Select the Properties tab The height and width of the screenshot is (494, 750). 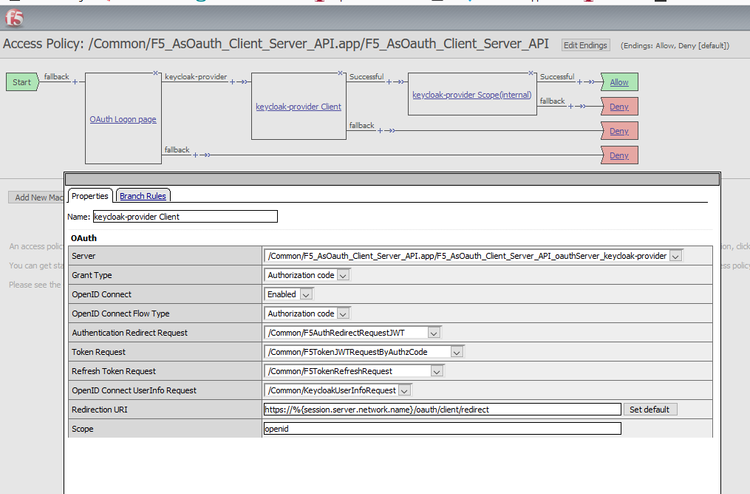[x=90, y=196]
